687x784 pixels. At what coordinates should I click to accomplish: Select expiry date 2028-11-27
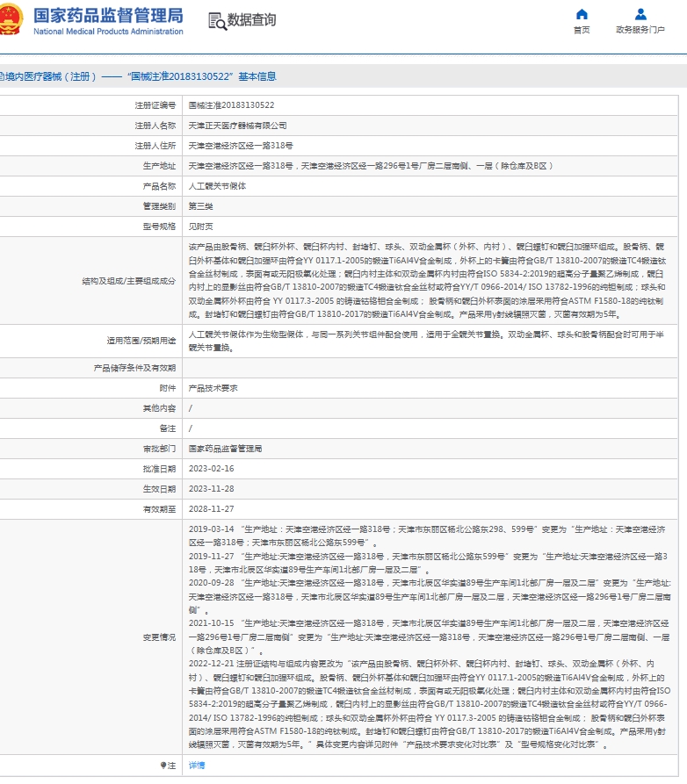click(211, 509)
